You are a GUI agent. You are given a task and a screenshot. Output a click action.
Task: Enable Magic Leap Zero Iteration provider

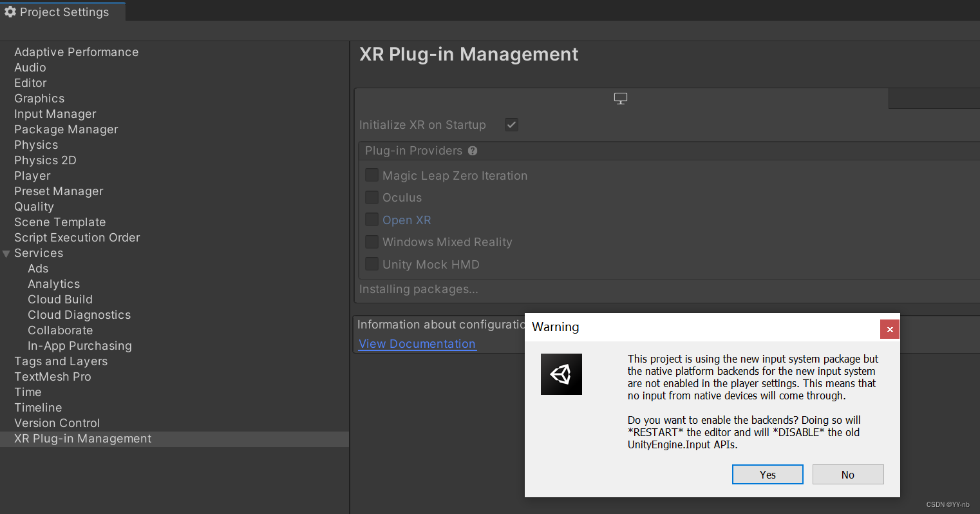pyautogui.click(x=372, y=175)
